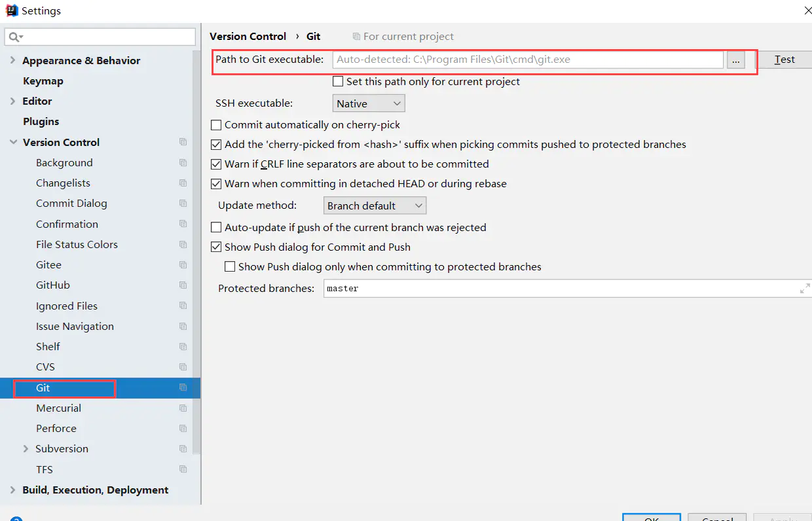Expand the Appearance & Behavior section
812x521 pixels.
[x=13, y=61]
